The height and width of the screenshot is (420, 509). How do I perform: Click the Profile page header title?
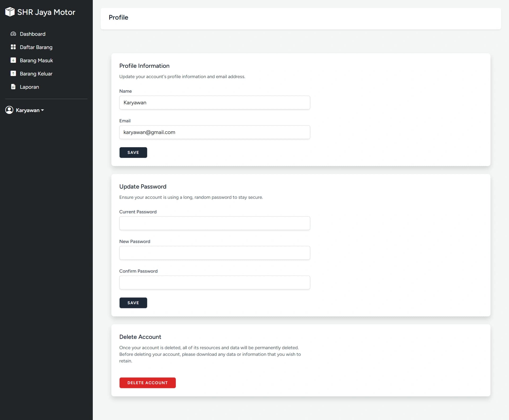tap(119, 17)
